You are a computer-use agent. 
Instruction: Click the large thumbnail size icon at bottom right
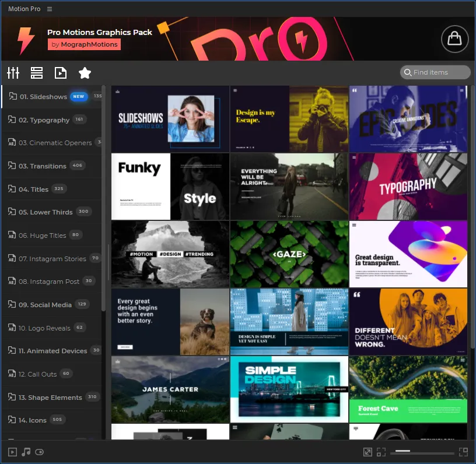click(463, 452)
